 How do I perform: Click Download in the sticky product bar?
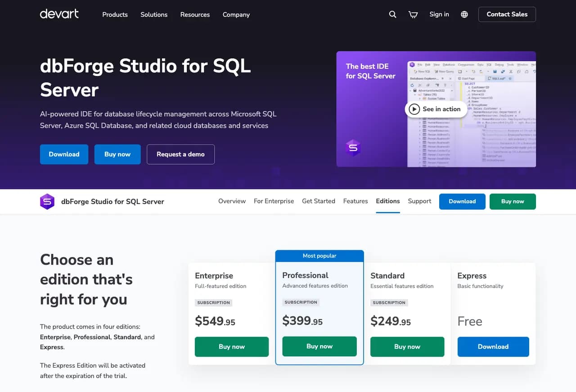pyautogui.click(x=462, y=202)
